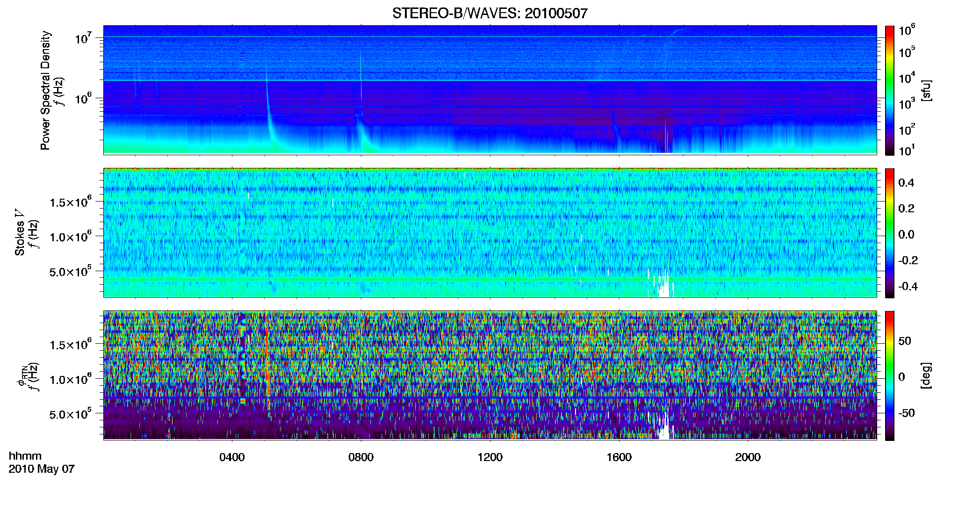Click the [sfu] units label

point(926,90)
